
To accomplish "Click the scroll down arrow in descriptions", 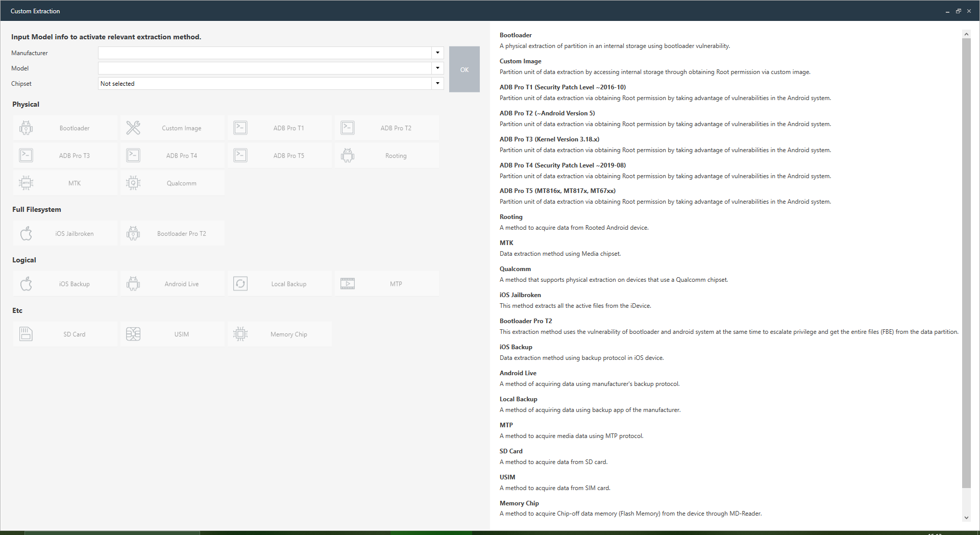I will tap(966, 517).
